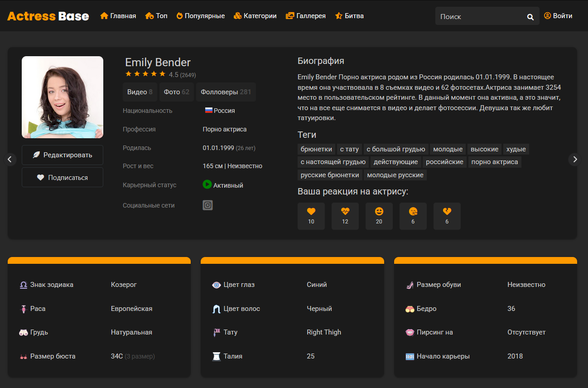This screenshot has width=588, height=388.
Task: Open the порно актриса tag
Action: 495,162
